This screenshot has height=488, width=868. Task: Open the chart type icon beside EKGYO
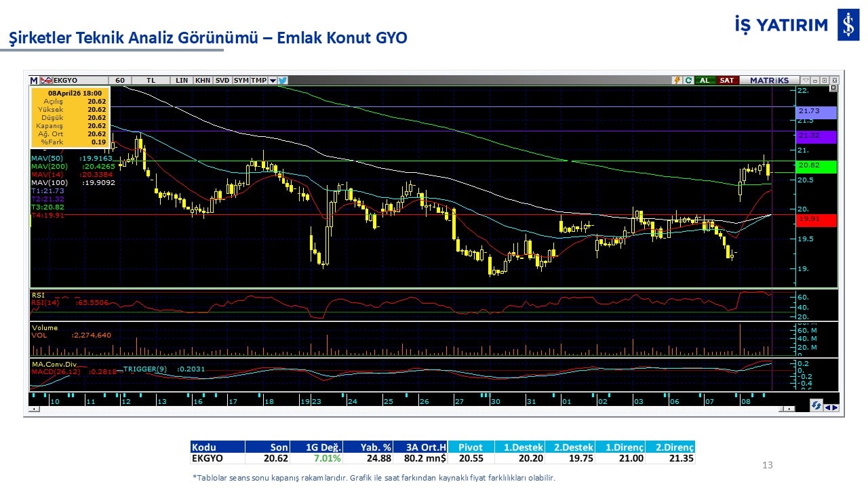(x=46, y=80)
